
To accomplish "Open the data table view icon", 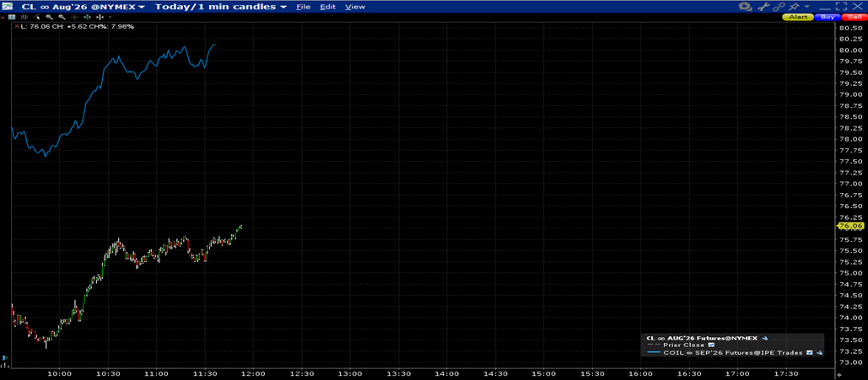I will [x=12, y=17].
